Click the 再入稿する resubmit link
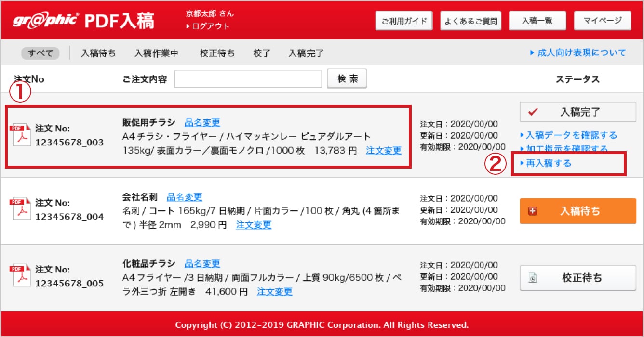The image size is (644, 337). 549,163
